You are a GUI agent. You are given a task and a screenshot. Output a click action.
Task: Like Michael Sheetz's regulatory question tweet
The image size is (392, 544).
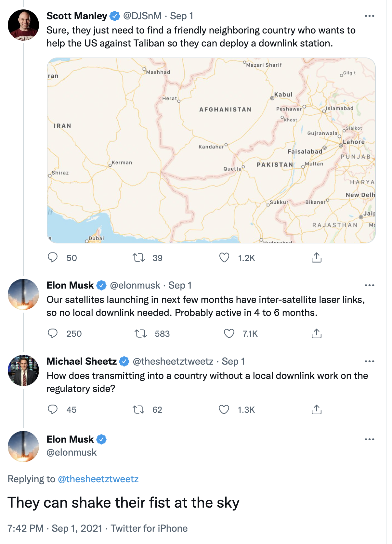click(224, 409)
